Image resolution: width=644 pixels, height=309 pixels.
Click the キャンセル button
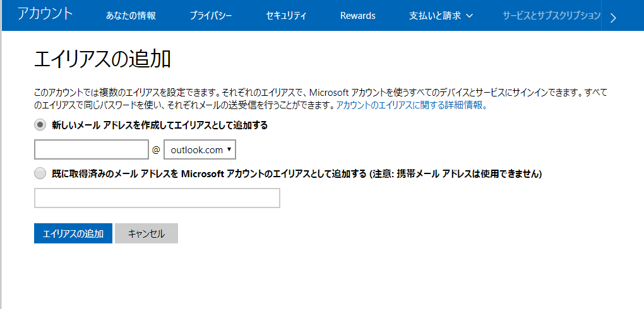pos(146,233)
